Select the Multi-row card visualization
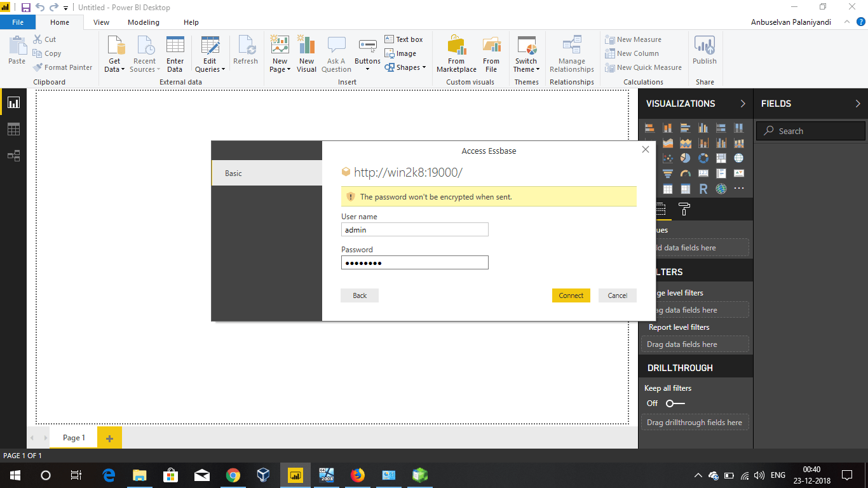The height and width of the screenshot is (488, 868). pyautogui.click(x=721, y=173)
